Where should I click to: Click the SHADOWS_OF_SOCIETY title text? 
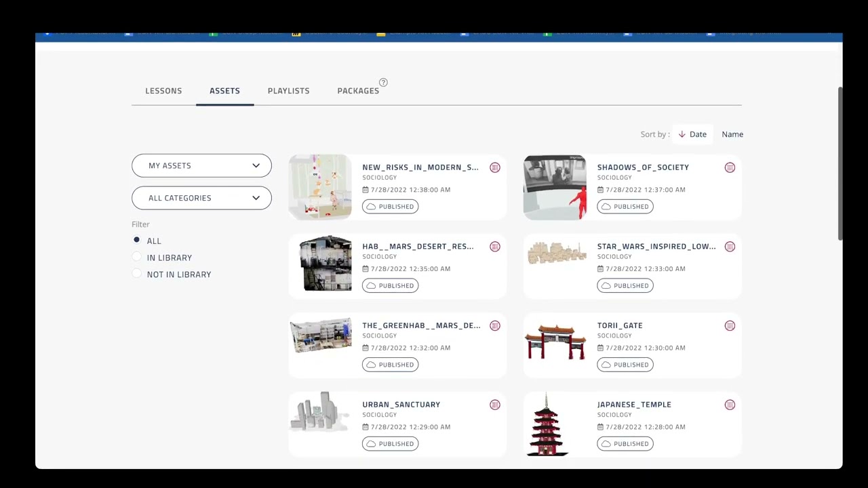(643, 167)
